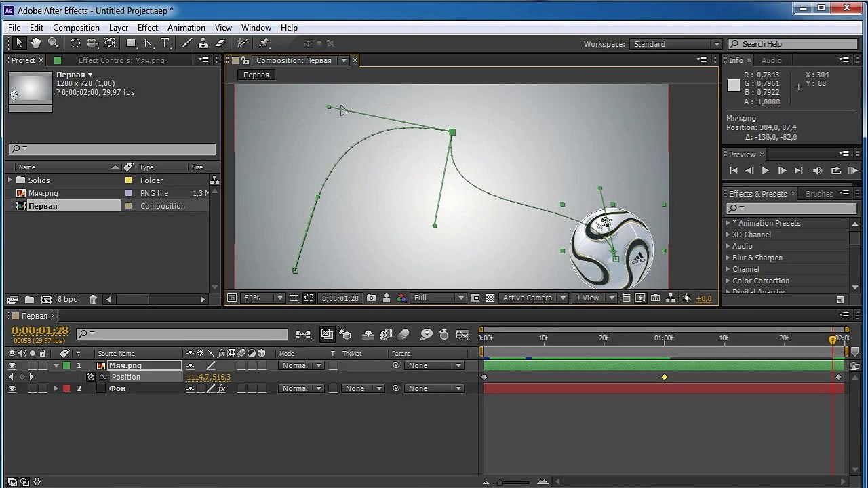Switch to the Audio panel tab
Screen dimensions: 868x488
click(x=772, y=60)
